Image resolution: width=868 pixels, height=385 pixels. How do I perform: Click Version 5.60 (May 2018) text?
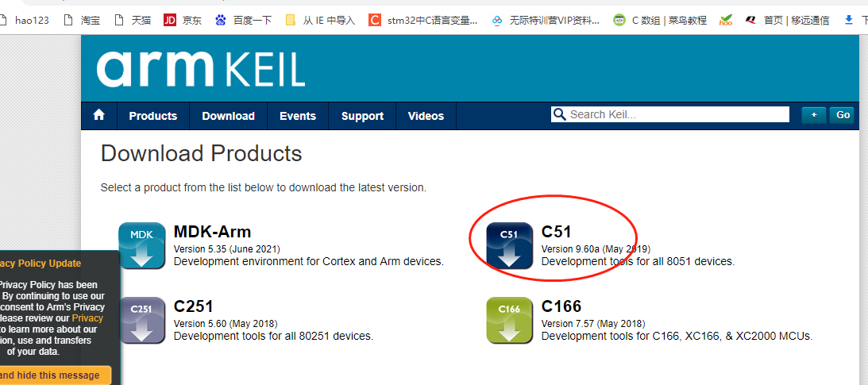pyautogui.click(x=226, y=323)
